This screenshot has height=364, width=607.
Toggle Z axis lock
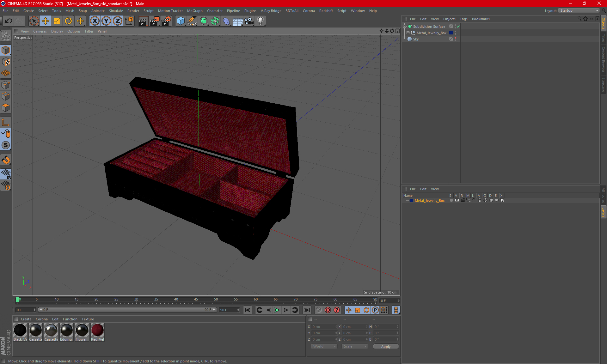[118, 21]
